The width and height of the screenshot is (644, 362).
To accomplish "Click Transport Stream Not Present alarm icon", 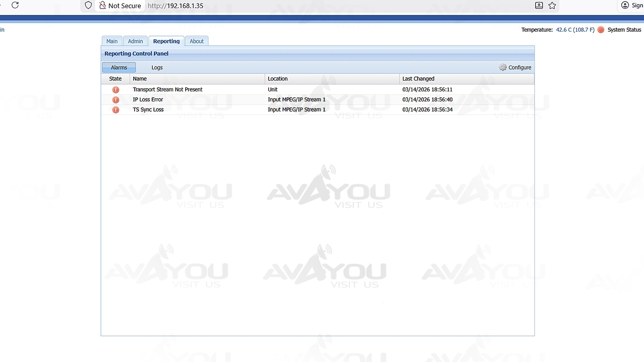I will pos(115,90).
